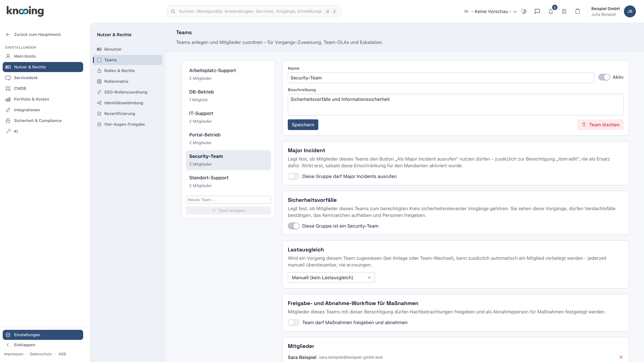This screenshot has height=362, width=644.
Task: Collapse sidebar with Einklappen
Action: (43, 345)
